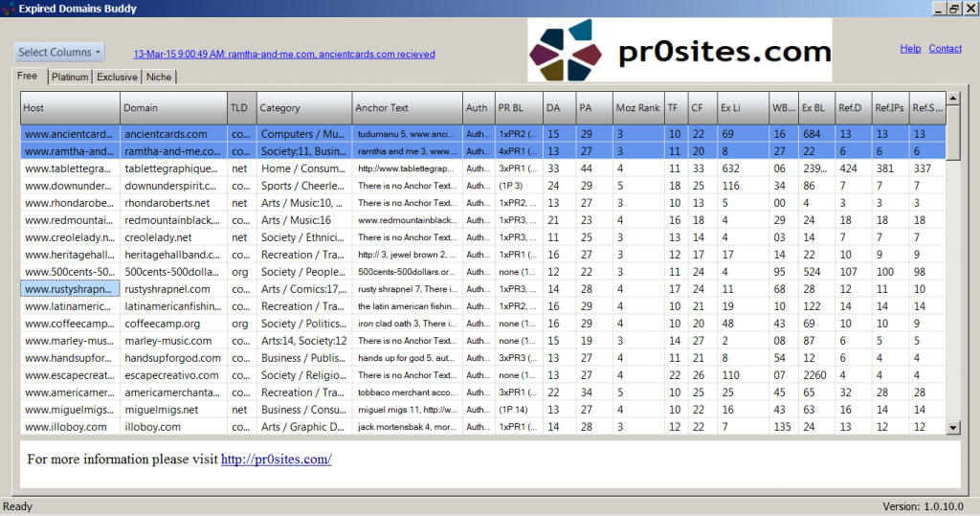Screen dimensions: 980x516
Task: Click the www.rustyshrapn... host cell
Action: [70, 289]
